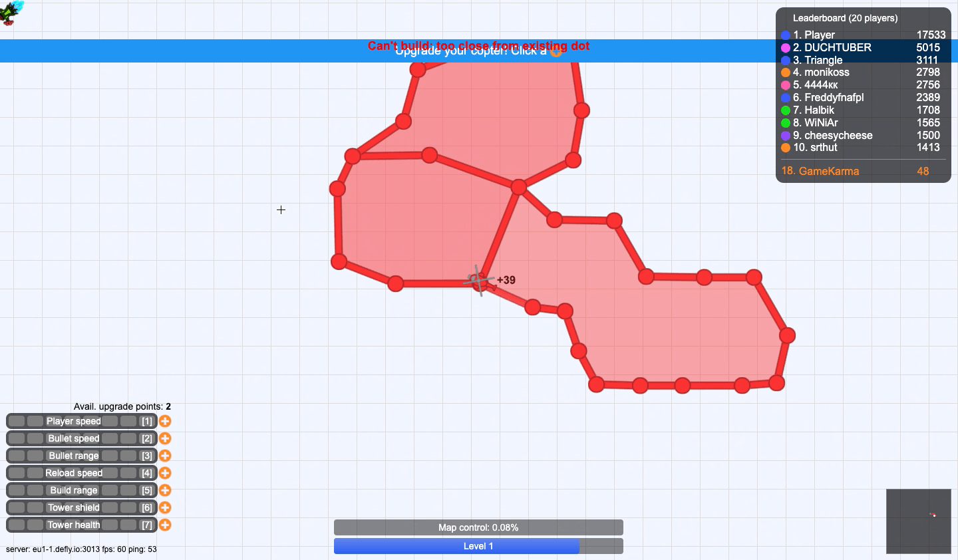The height and width of the screenshot is (560, 958).
Task: Click the Tower shield plus icon
Action: pyautogui.click(x=165, y=507)
